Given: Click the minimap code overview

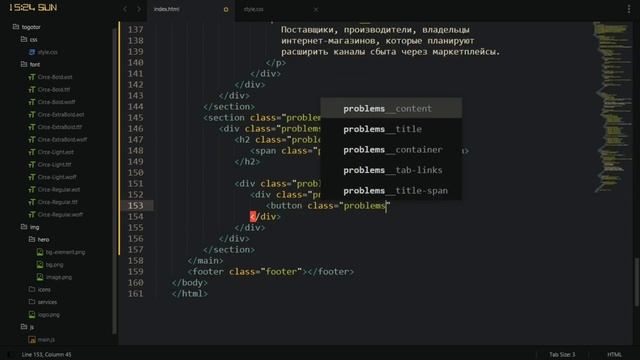Looking at the screenshot, I should point(612,106).
